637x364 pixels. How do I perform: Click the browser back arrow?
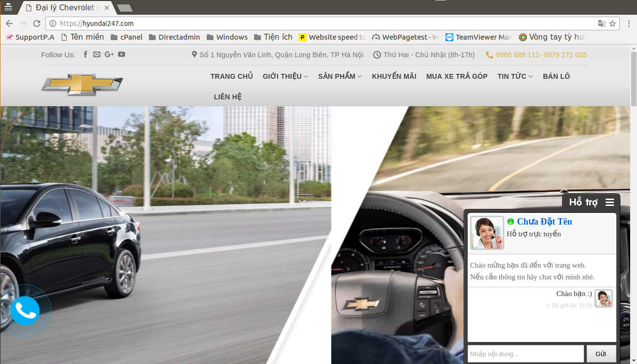point(9,23)
